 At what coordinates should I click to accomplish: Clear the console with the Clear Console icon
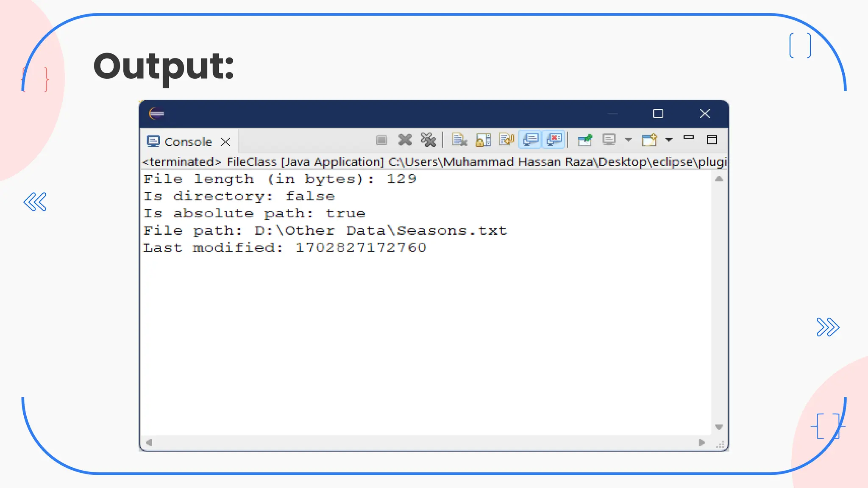coord(459,140)
